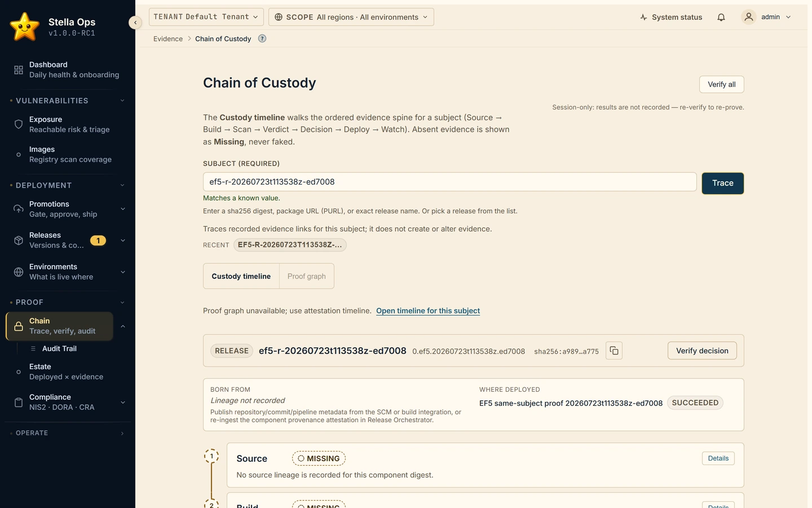
Task: Click the RELEASE tag chip
Action: (x=232, y=351)
